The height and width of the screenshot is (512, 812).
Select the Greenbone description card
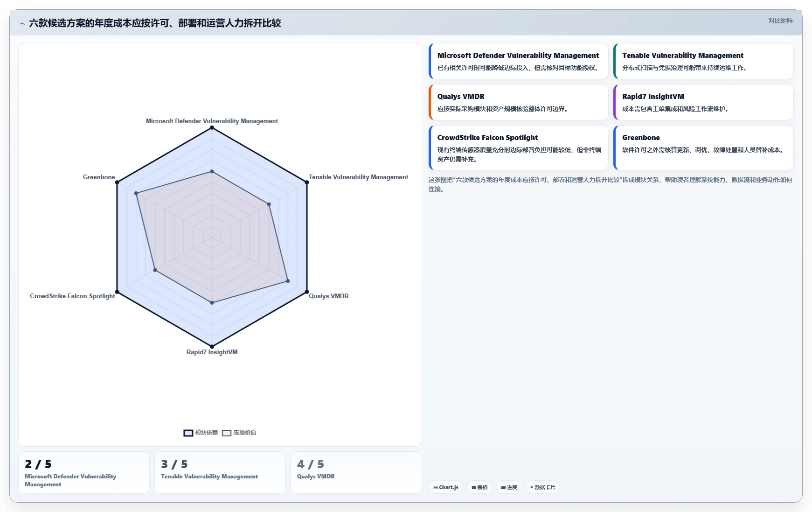click(x=703, y=147)
